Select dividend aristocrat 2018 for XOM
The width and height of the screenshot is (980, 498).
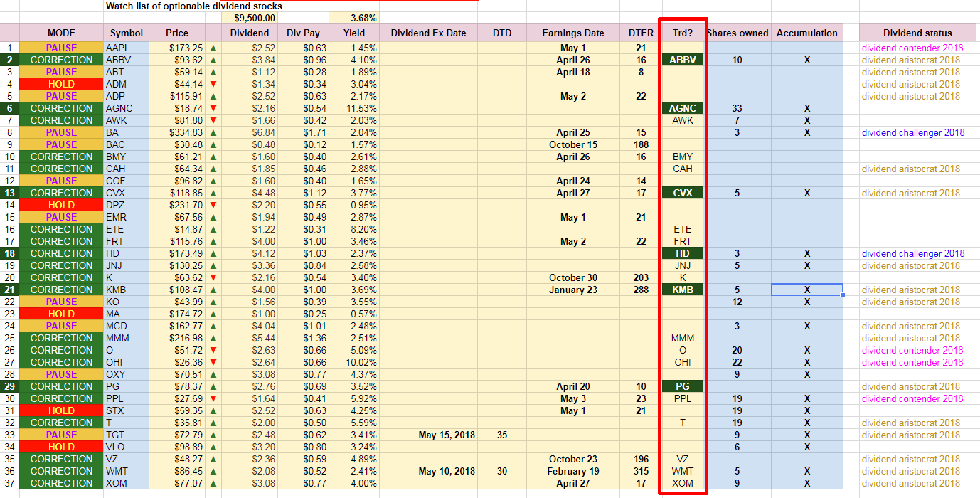(x=911, y=483)
